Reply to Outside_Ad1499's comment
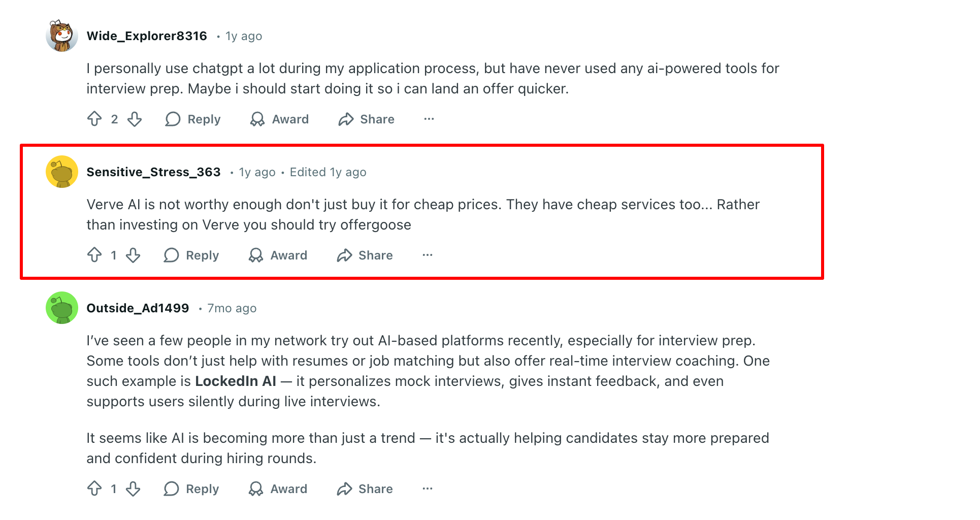The image size is (980, 520). [191, 489]
